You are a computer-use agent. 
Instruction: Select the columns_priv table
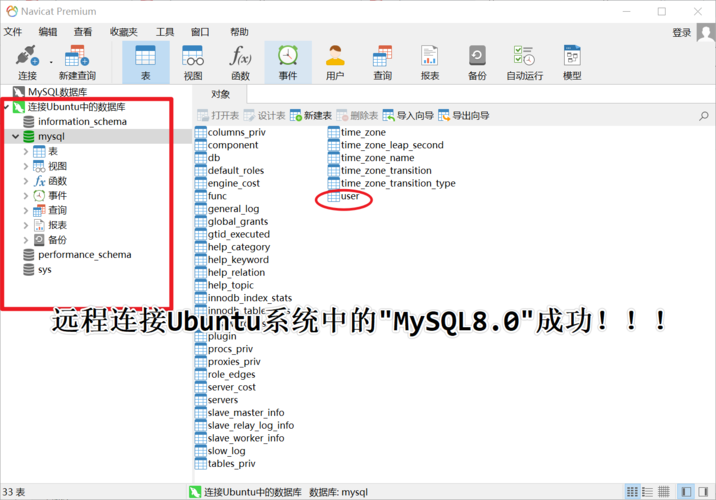click(231, 132)
